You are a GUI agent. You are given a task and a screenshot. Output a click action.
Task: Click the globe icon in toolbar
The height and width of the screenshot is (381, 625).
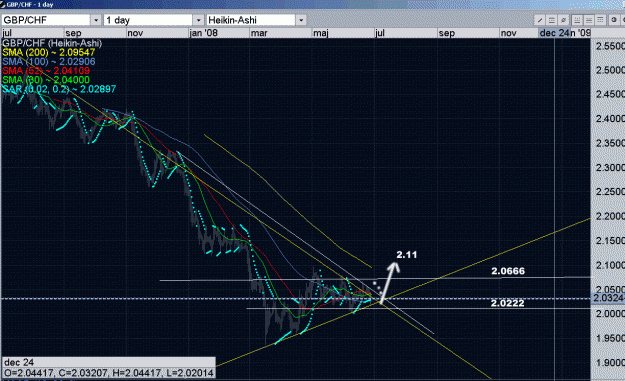614,20
